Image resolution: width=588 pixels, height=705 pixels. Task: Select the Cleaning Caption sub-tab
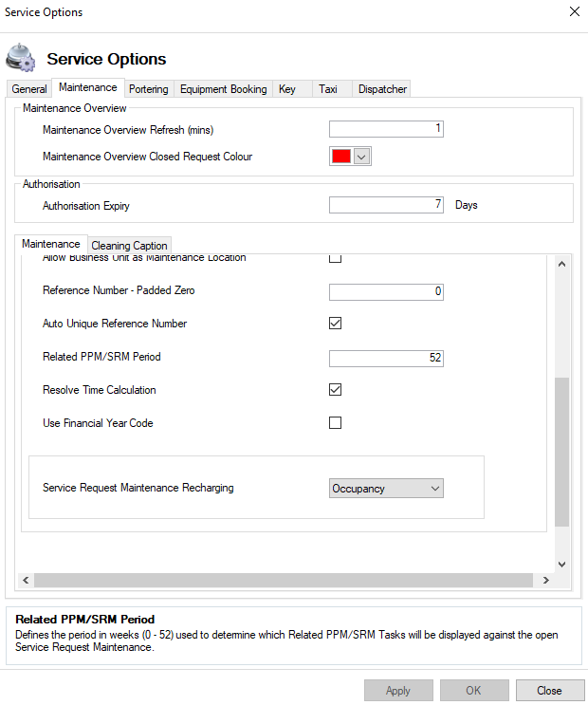[x=129, y=246]
